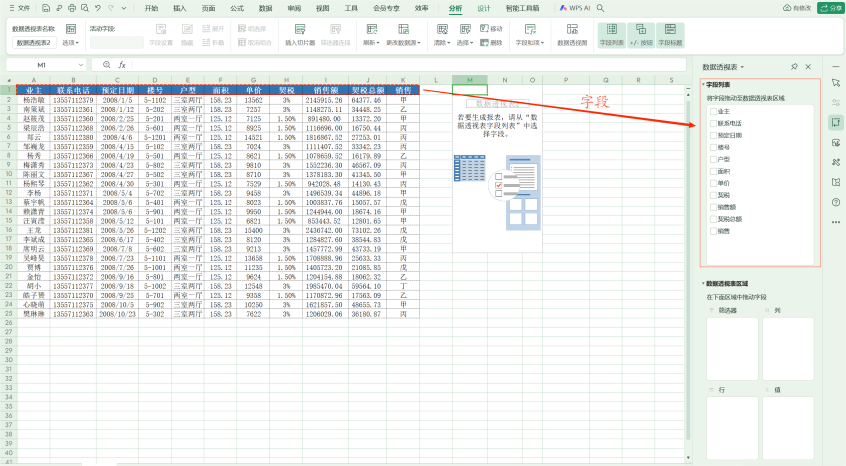846x466 pixels.
Task: Switch to the 插入 (Insert) ribbon tab
Action: click(179, 7)
